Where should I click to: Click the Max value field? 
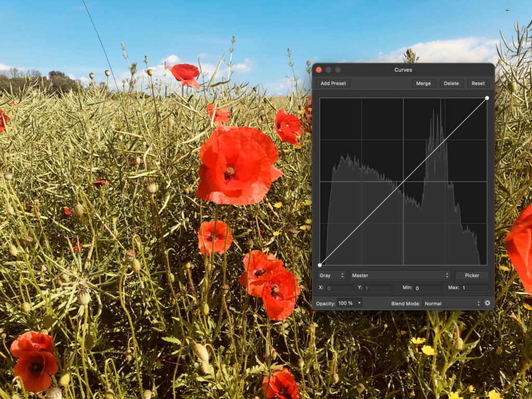point(475,288)
